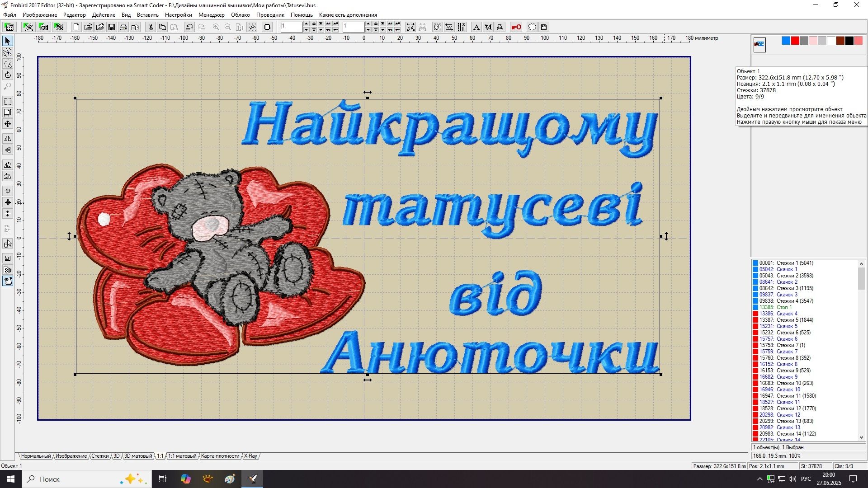Select the arrow pointer tool
The height and width of the screenshot is (488, 868).
[8, 41]
